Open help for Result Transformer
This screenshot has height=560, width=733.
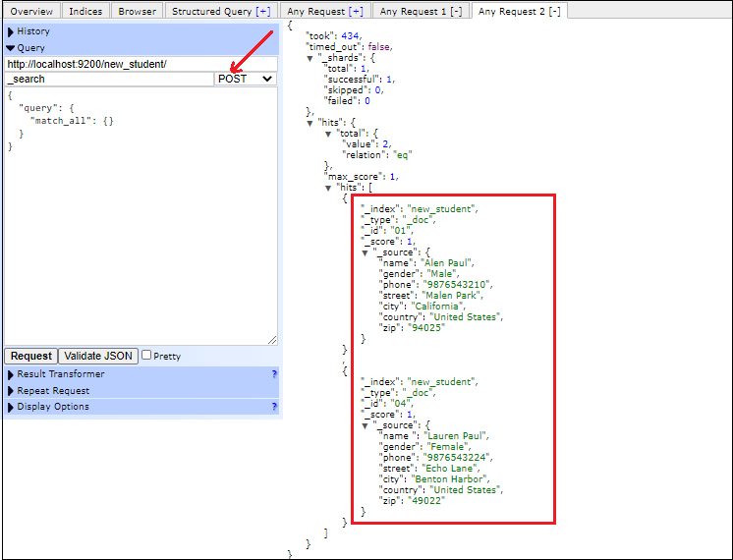point(274,374)
